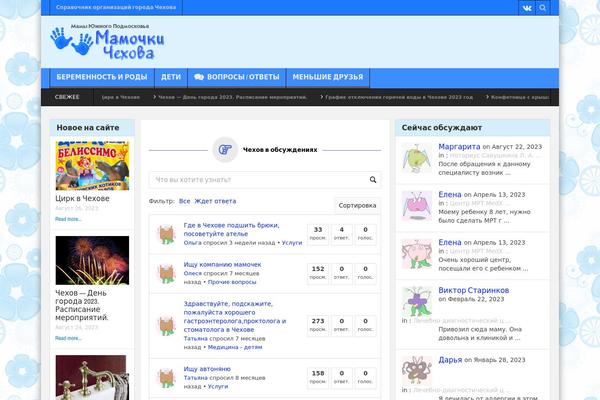Click the search magnifier in top bar
This screenshot has height=400, width=600.
(543, 8)
